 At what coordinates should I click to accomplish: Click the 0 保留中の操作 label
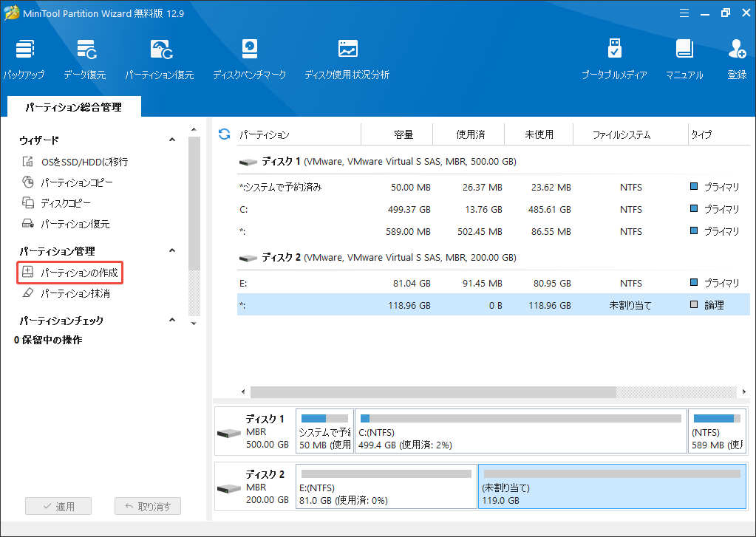tap(48, 340)
